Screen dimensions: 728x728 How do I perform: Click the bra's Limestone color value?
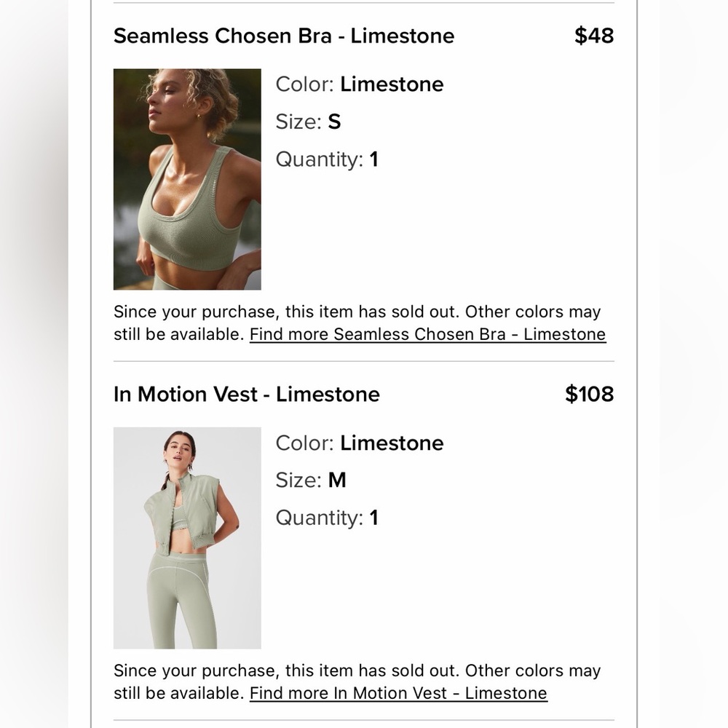coord(392,84)
